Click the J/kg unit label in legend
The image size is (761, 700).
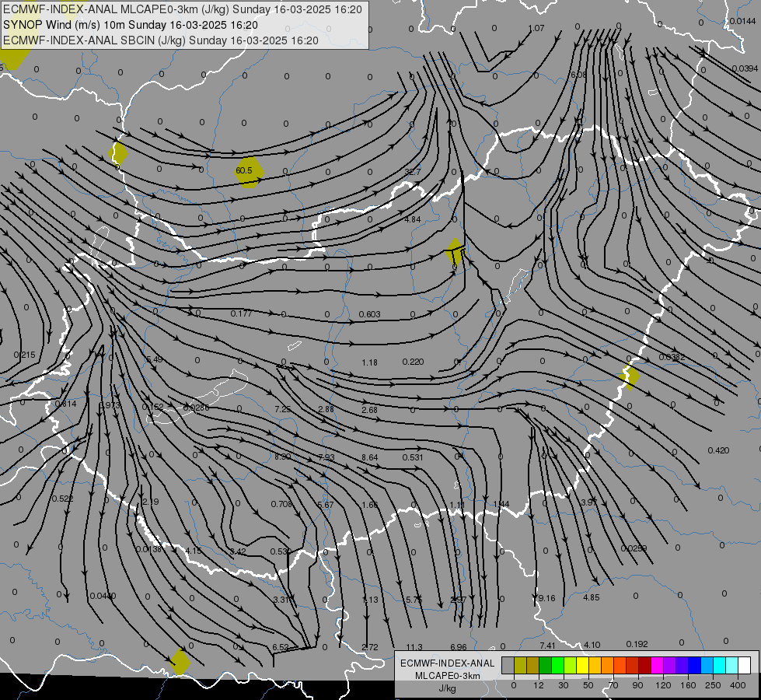(447, 688)
